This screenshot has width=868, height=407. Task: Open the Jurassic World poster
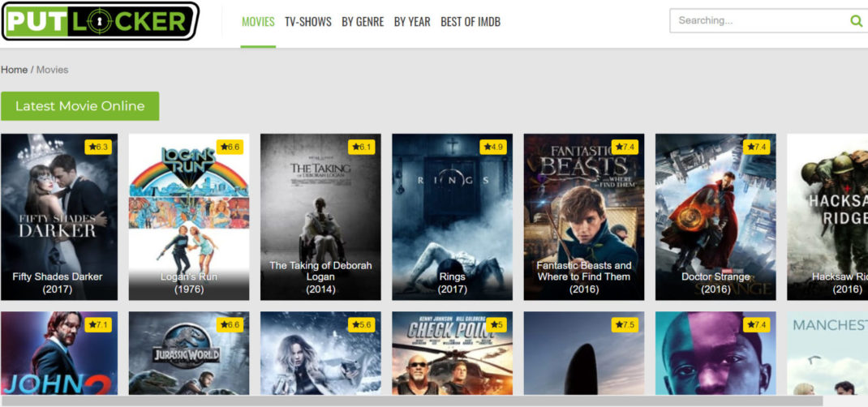189,353
